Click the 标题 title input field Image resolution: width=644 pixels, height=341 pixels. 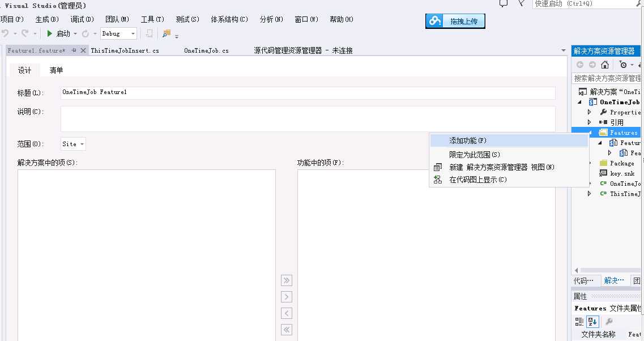[x=308, y=92]
